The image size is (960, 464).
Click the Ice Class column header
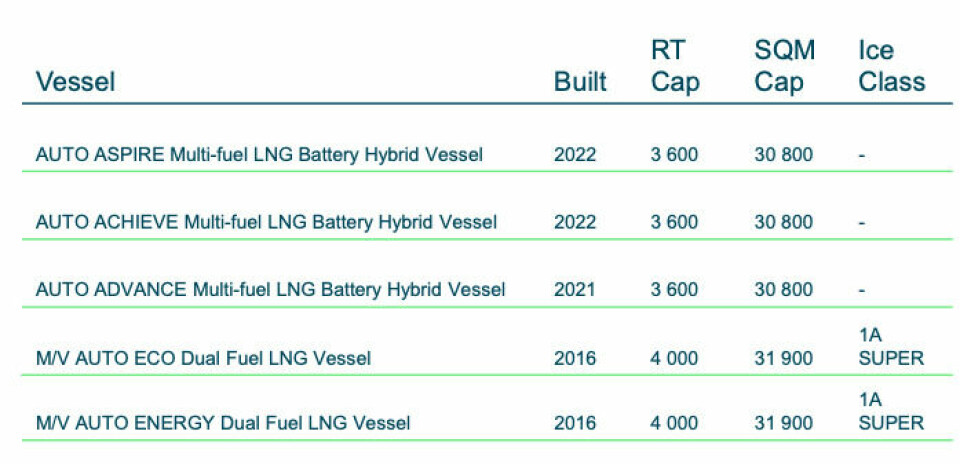891,66
